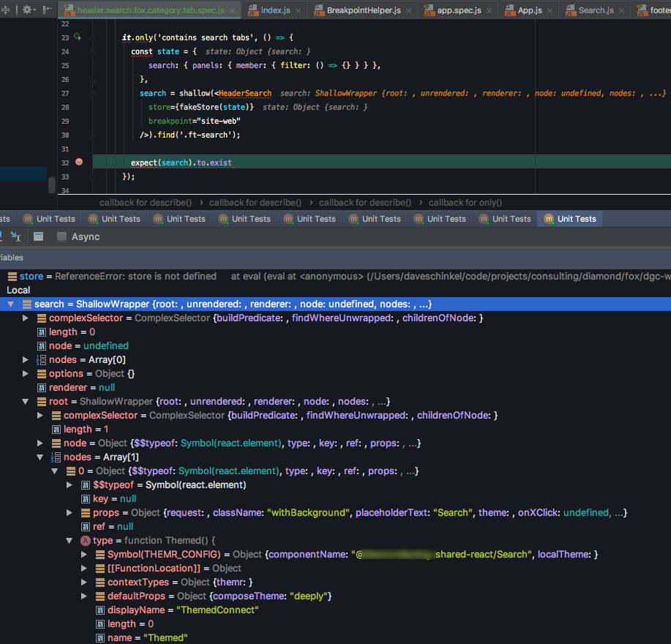This screenshot has width=671, height=644.
Task: Click the Run to Cursor debugger icon
Action: [x=15, y=236]
